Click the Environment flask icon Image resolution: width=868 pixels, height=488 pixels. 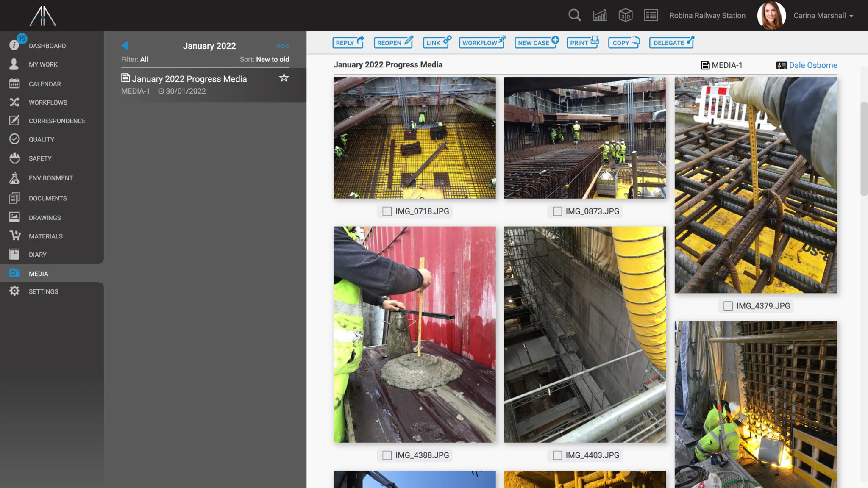pyautogui.click(x=14, y=178)
